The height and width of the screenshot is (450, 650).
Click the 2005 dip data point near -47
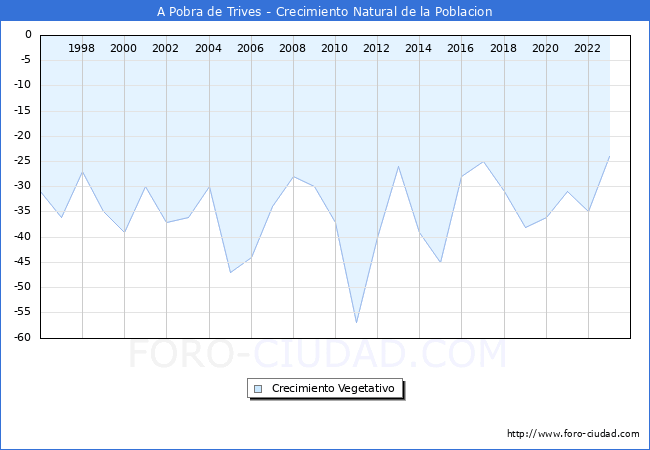click(x=230, y=272)
